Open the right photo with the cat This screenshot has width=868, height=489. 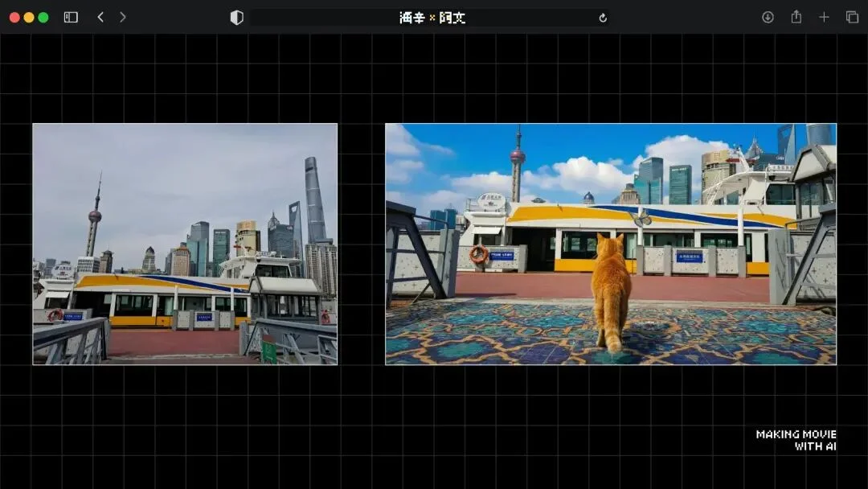pos(611,244)
